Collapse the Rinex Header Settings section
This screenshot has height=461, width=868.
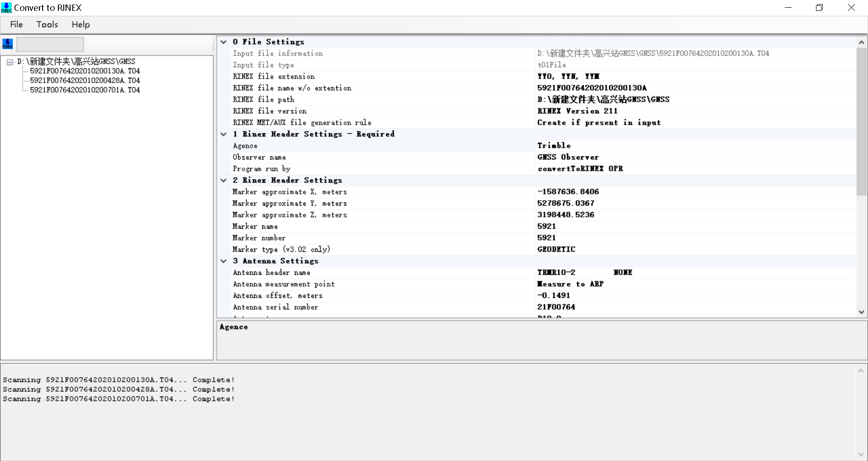pos(223,180)
